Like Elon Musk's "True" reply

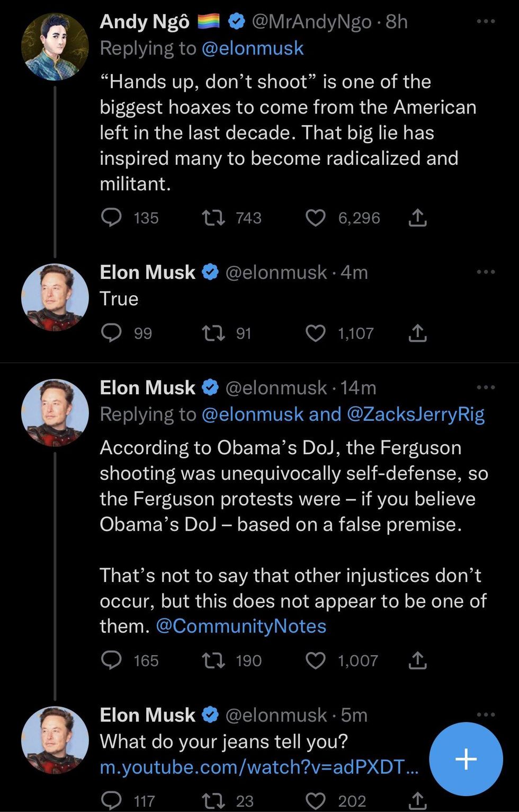pos(316,333)
